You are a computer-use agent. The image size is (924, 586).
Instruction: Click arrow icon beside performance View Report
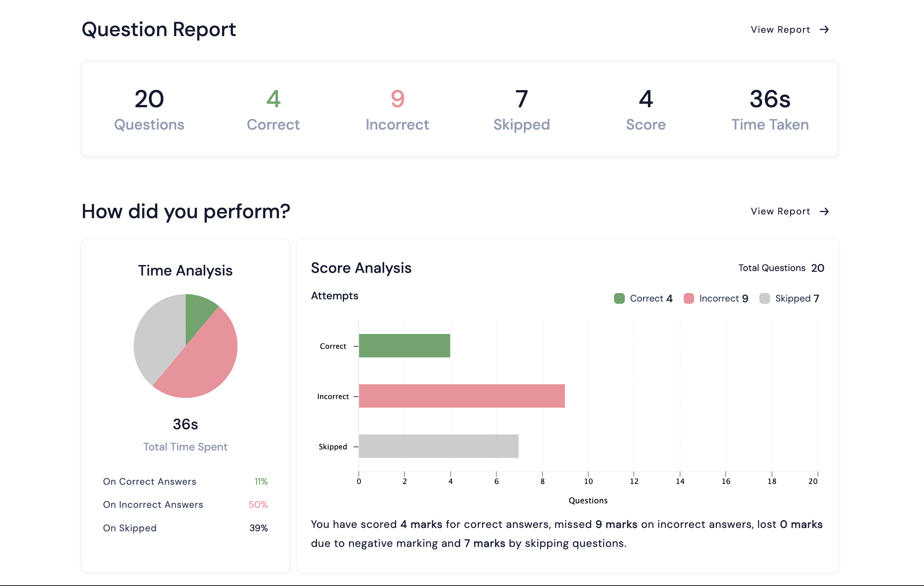coord(824,211)
